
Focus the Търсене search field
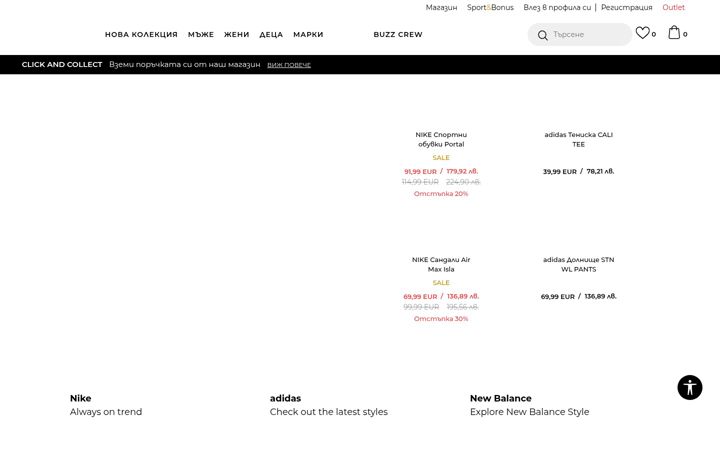point(580,34)
